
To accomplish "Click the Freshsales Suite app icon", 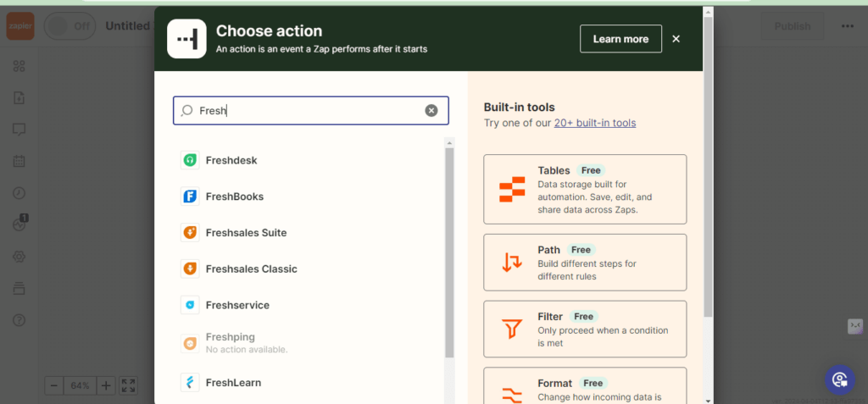I will (190, 233).
